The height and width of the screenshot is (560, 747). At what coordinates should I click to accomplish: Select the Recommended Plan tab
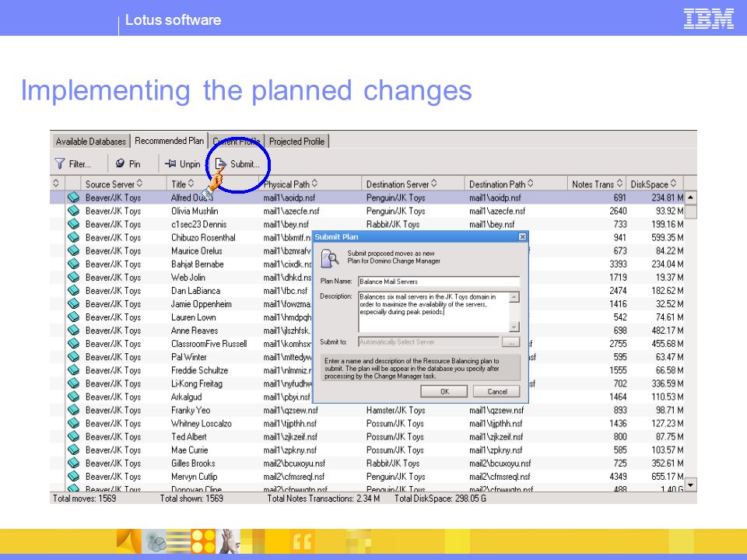[x=169, y=141]
